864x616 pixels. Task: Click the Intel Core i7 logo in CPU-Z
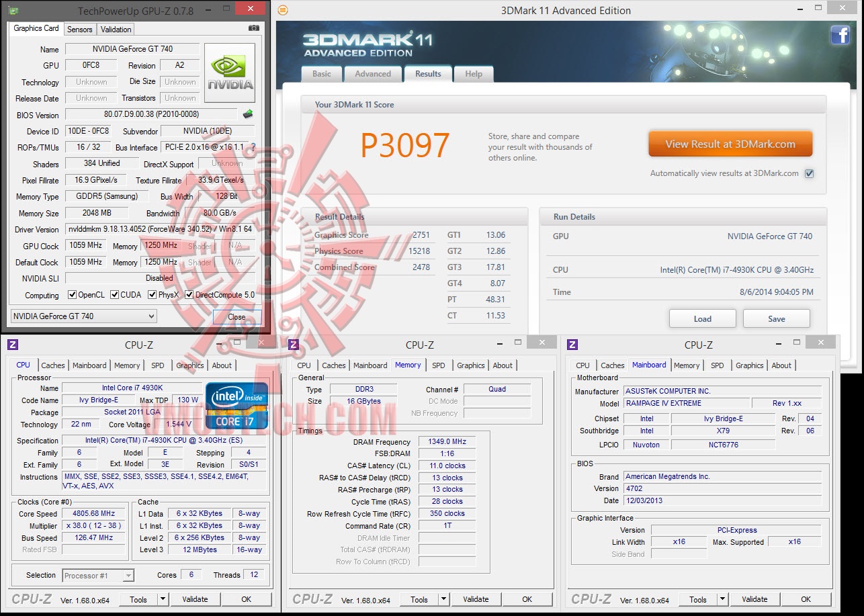pyautogui.click(x=237, y=406)
